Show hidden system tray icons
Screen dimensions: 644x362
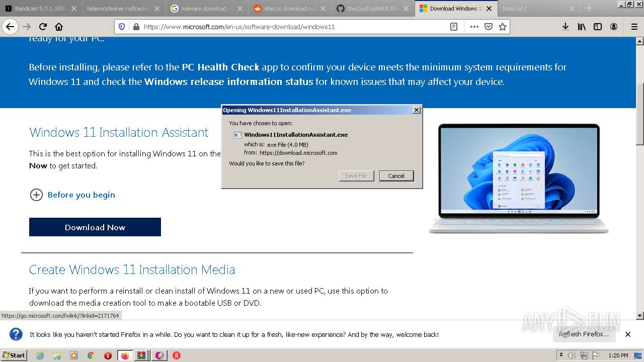tap(561, 355)
